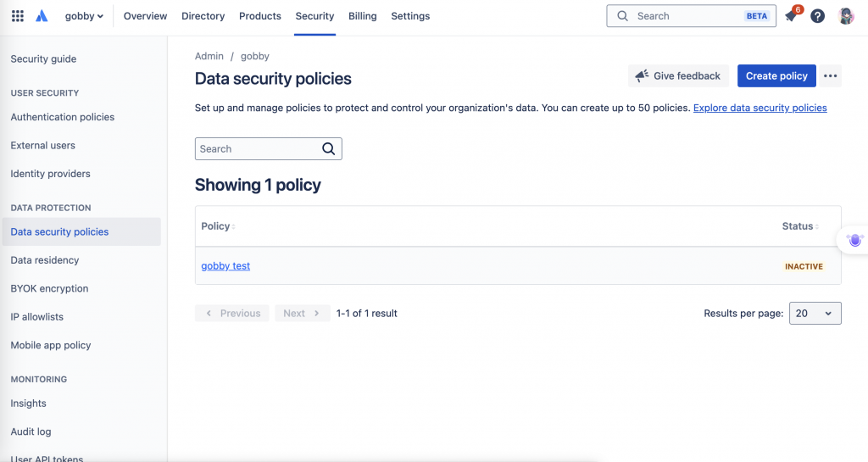Open the Directory tab

[x=203, y=16]
